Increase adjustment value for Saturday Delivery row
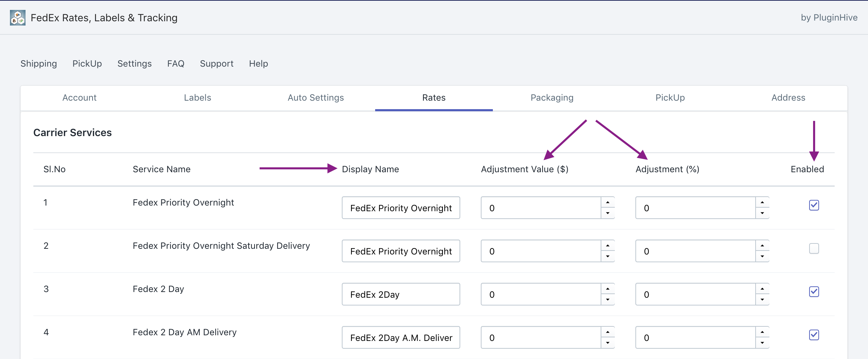 (x=608, y=246)
